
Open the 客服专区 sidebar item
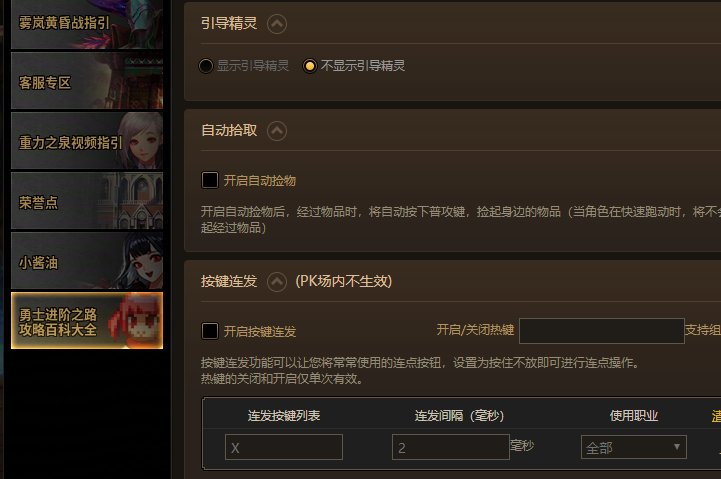(x=87, y=81)
